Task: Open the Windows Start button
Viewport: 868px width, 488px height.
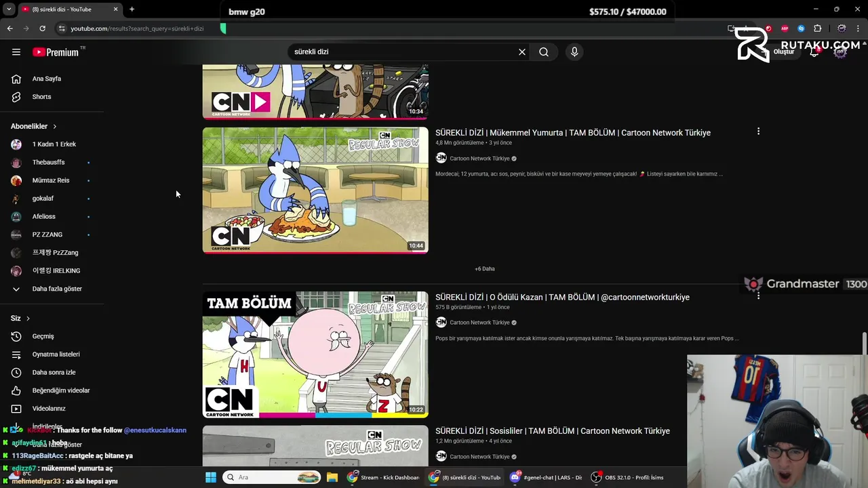Action: [x=211, y=477]
